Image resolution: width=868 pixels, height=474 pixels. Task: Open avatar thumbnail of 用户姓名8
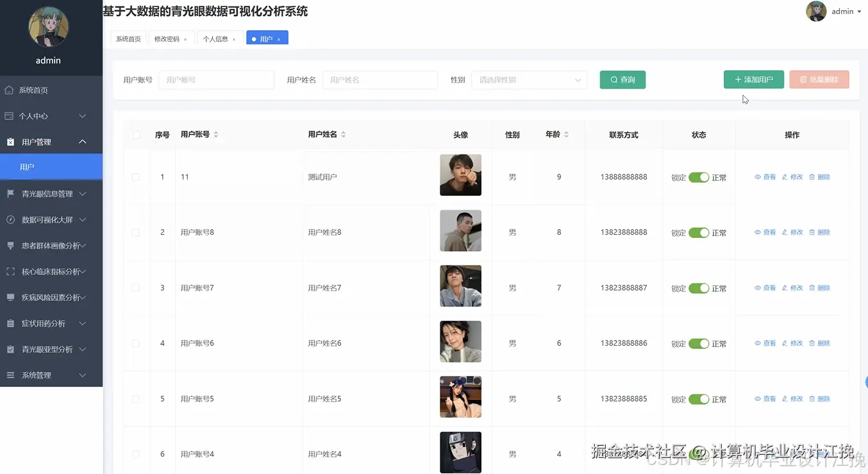[460, 230]
